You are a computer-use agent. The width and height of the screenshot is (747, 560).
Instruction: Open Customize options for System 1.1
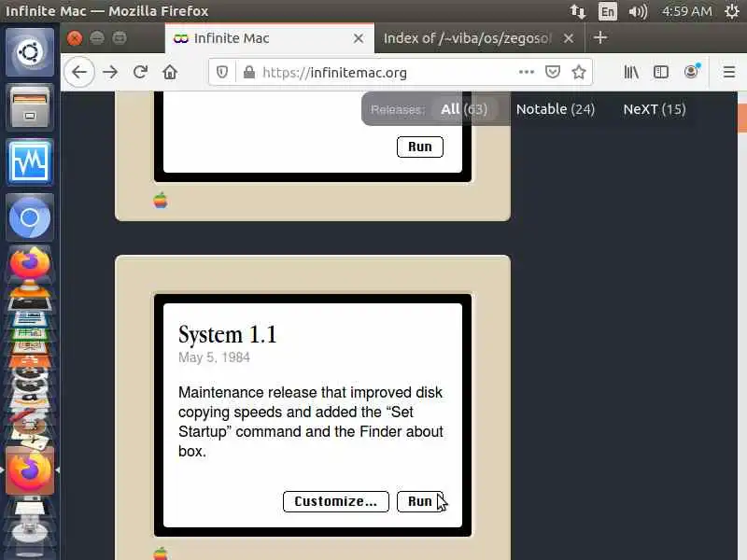pos(336,501)
